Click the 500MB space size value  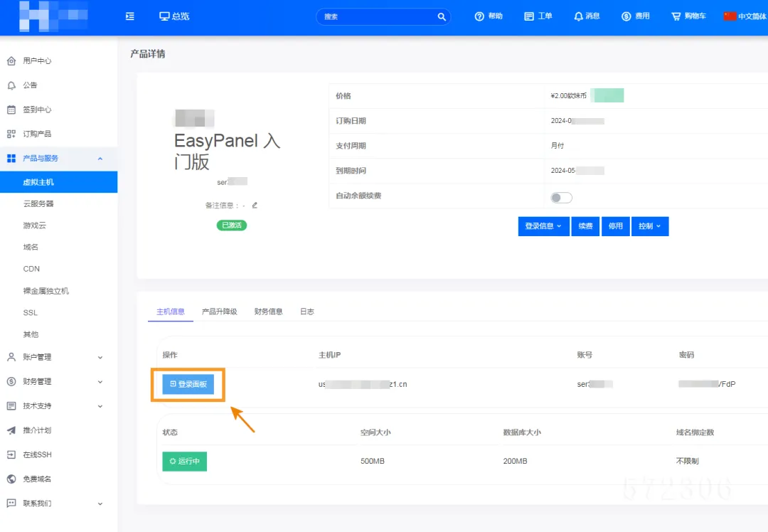pos(372,462)
